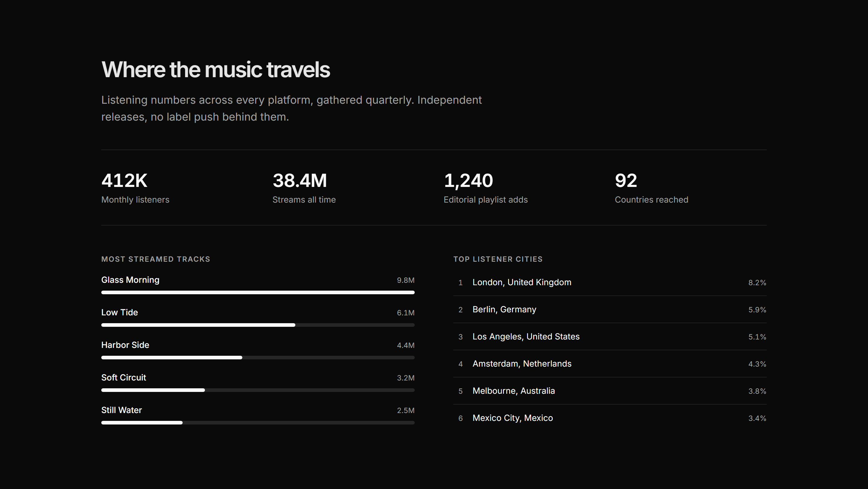868x489 pixels.
Task: Select the Low Tide track name
Action: point(120,312)
